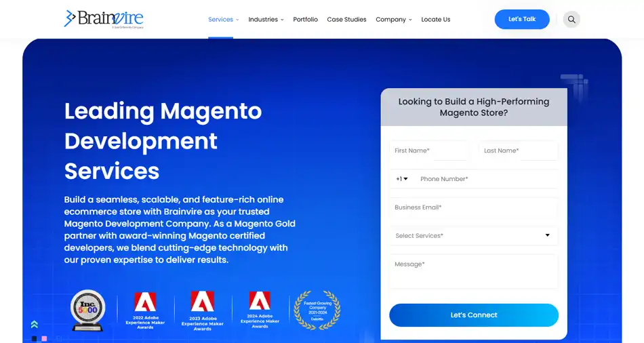Click the 2023 Adobe Experience Maker award
This screenshot has height=343, width=644.
[203, 311]
